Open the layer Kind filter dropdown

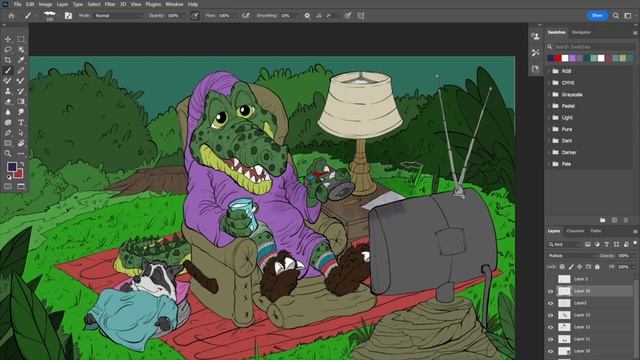point(563,244)
